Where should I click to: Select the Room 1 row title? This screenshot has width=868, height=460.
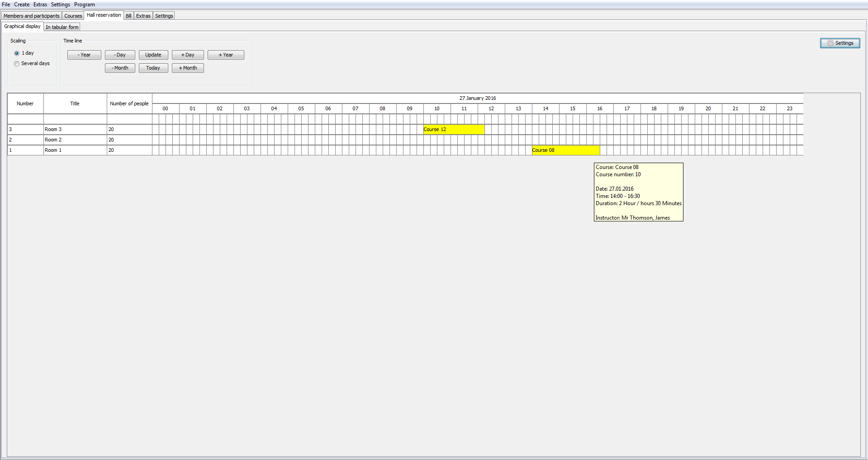(75, 150)
